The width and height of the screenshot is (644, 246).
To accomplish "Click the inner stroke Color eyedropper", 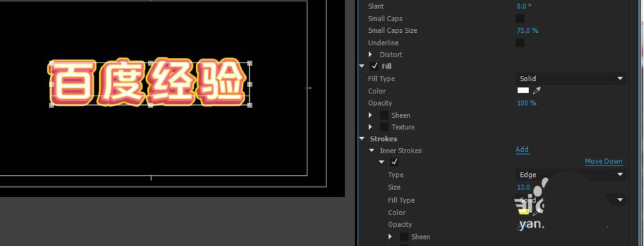I will click(537, 213).
